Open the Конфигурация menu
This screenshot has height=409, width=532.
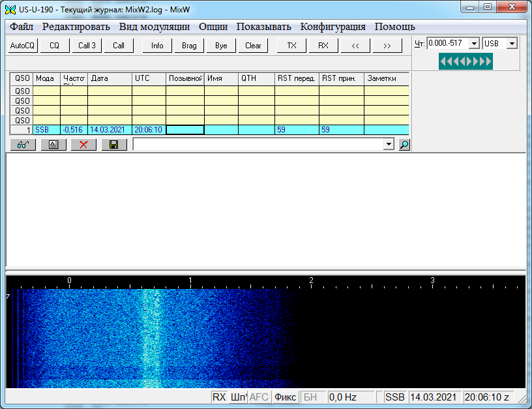click(333, 27)
